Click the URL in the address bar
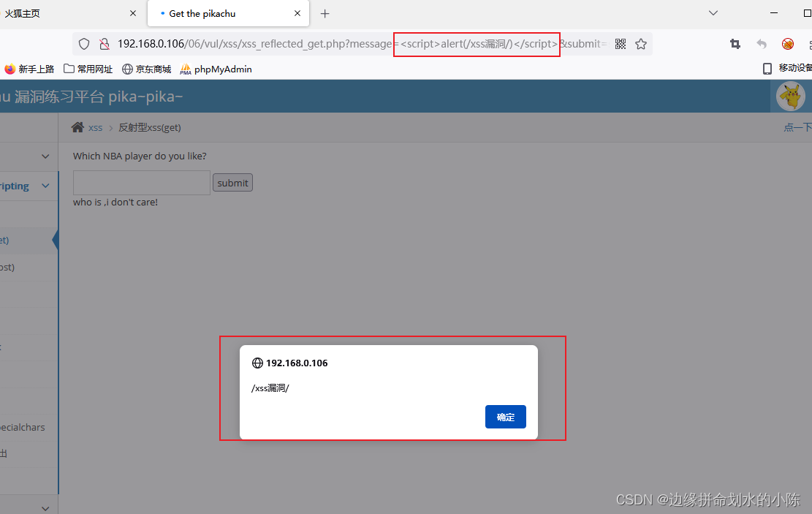This screenshot has height=514, width=812. (x=363, y=44)
